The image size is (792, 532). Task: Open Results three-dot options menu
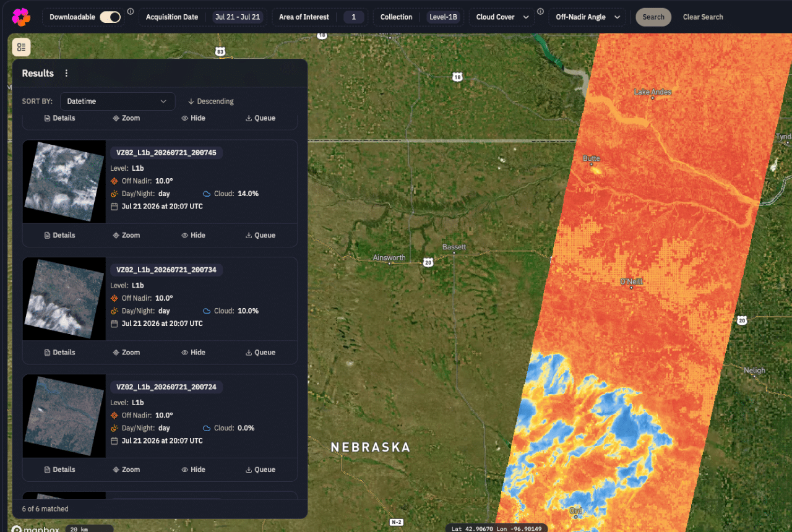67,73
